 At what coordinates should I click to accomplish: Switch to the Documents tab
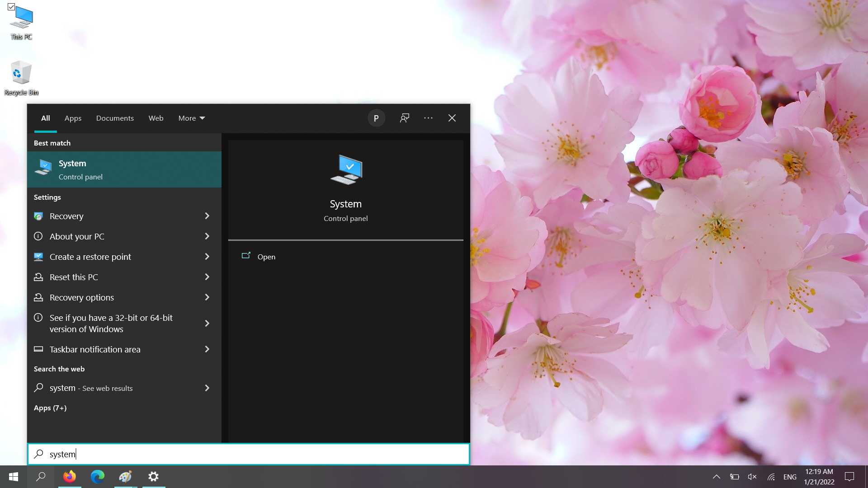coord(115,118)
